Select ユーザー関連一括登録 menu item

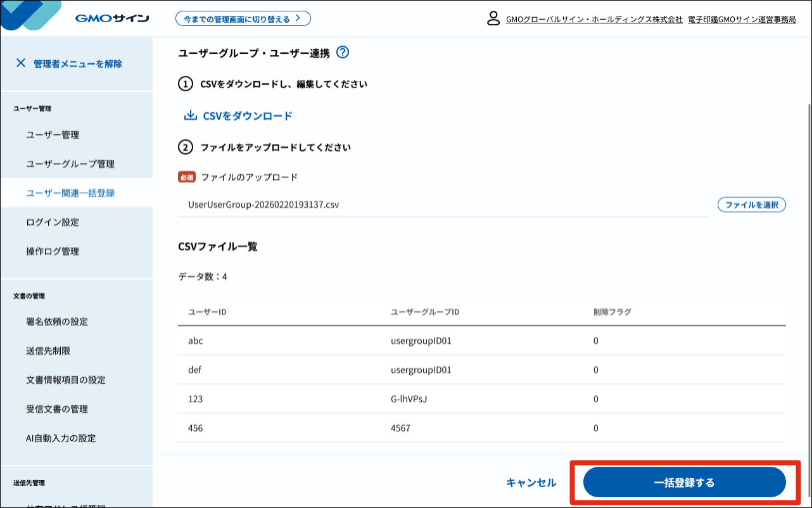(70, 193)
